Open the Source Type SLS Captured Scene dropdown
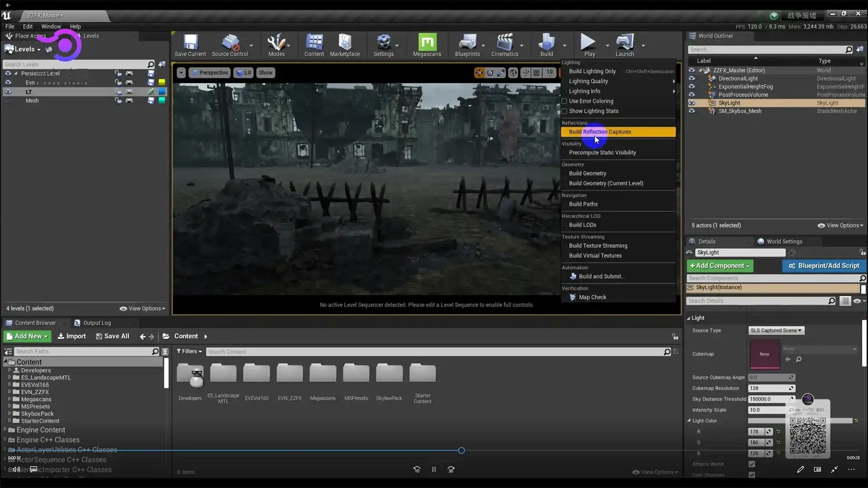Screen dimensions: 868x488 tap(776, 330)
